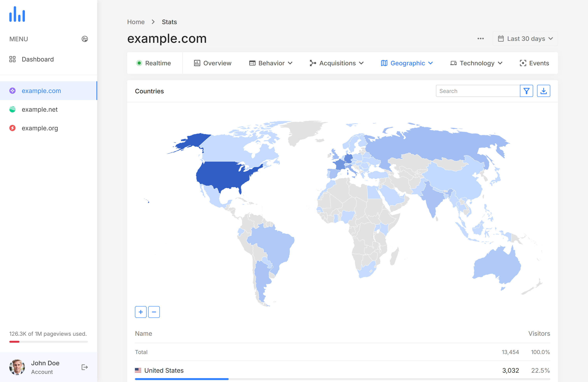Click the pageviews usage progress bar

48,342
